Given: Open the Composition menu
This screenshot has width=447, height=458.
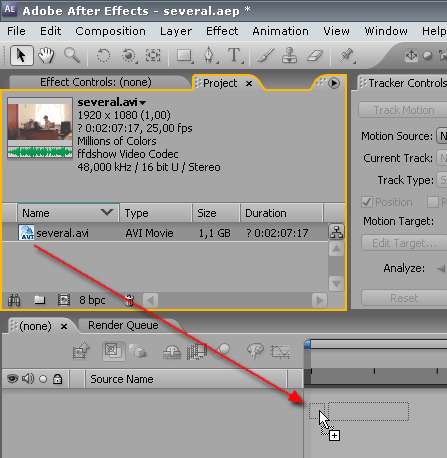Looking at the screenshot, I should click(x=110, y=31).
